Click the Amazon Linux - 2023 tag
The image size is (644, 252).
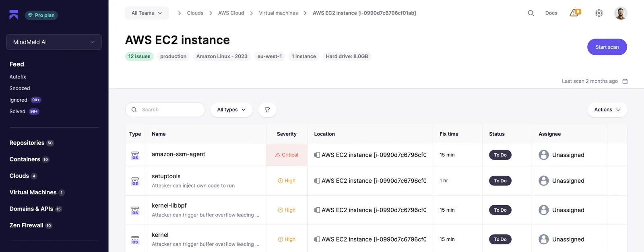[x=222, y=56]
